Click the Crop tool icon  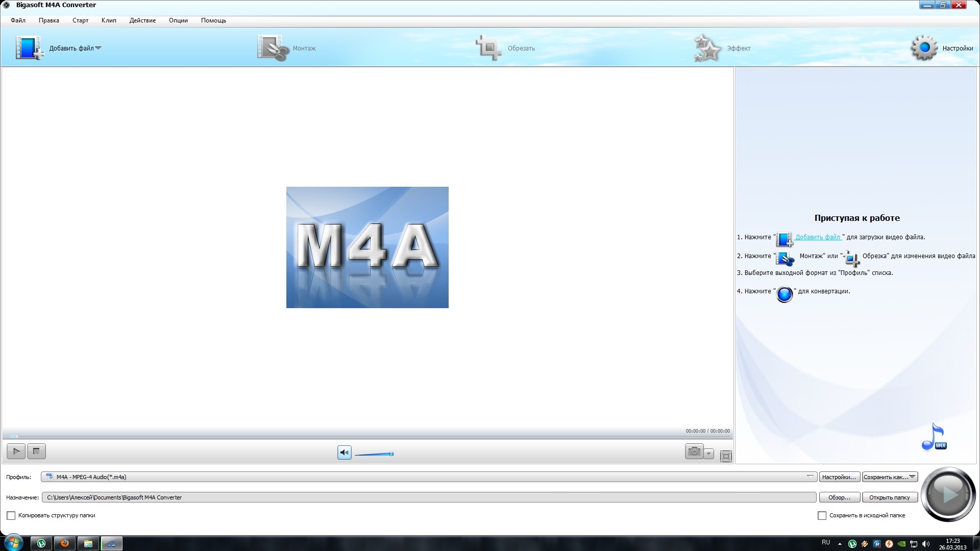[488, 48]
